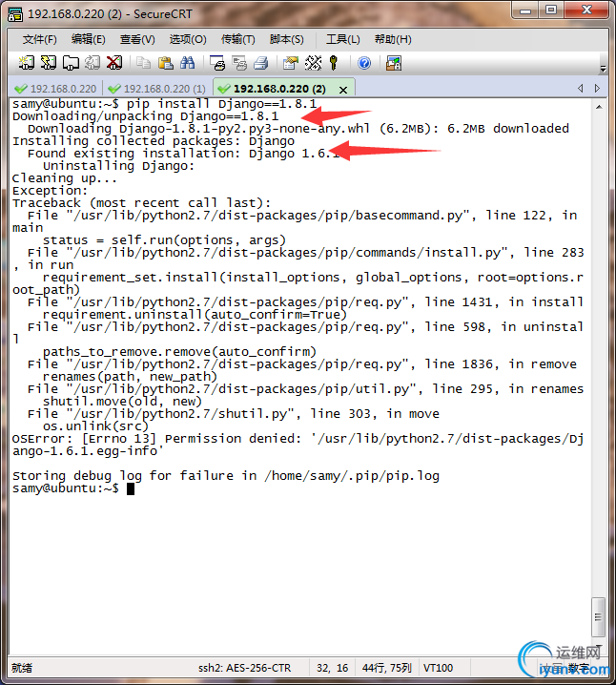Image resolution: width=616 pixels, height=685 pixels.
Task: Click the Connect toolbar icon
Action: 26,63
